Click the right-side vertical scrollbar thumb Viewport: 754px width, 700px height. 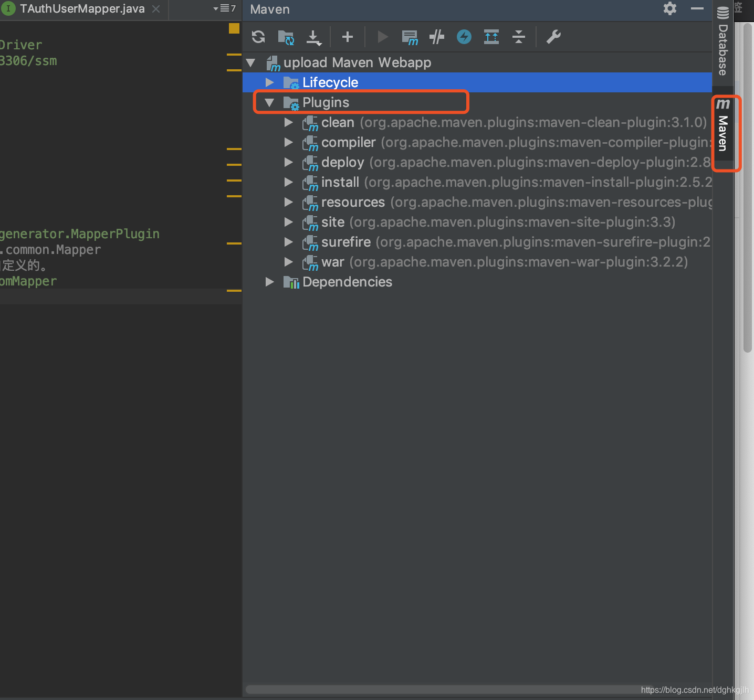click(x=748, y=188)
